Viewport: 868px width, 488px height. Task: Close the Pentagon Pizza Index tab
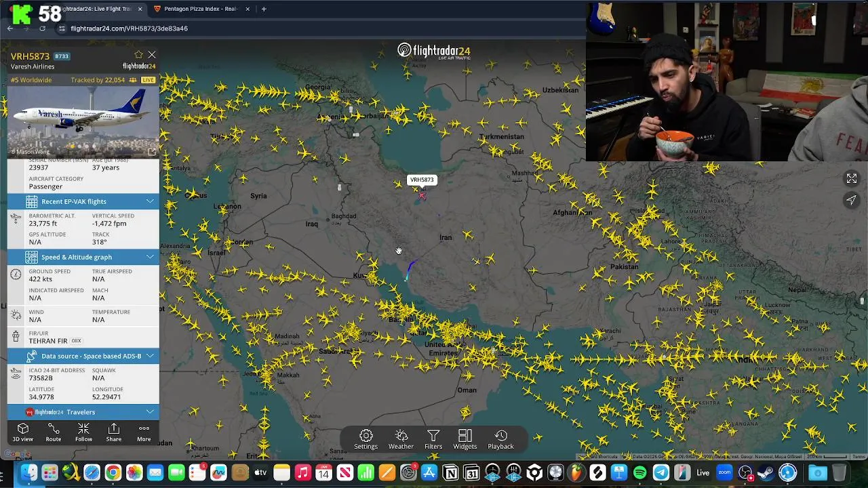pyautogui.click(x=248, y=9)
